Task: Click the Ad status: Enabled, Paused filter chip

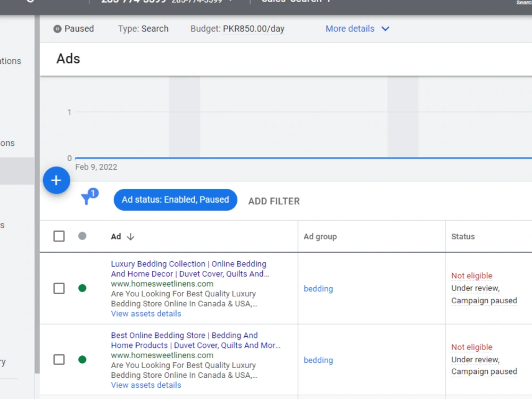Action: (x=175, y=199)
